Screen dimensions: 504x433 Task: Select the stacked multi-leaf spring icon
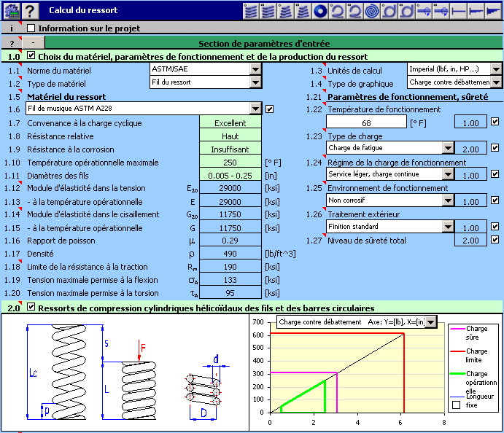click(493, 11)
